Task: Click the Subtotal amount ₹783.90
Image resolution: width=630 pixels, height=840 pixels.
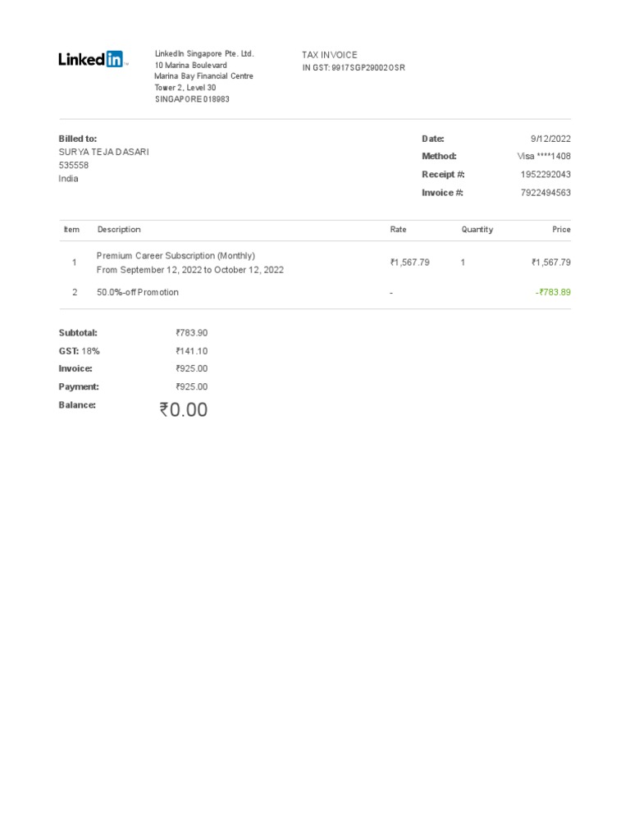Action: [192, 333]
